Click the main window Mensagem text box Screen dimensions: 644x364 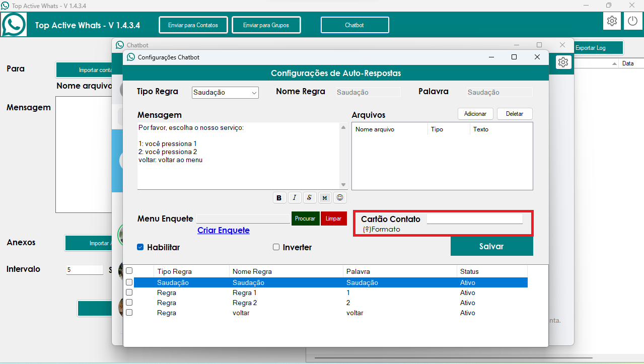(x=84, y=155)
